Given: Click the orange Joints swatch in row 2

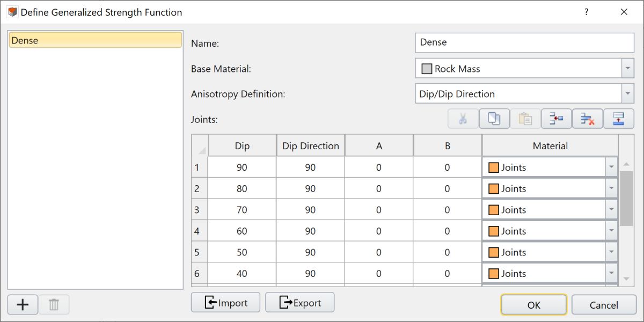Looking at the screenshot, I should pyautogui.click(x=494, y=189).
